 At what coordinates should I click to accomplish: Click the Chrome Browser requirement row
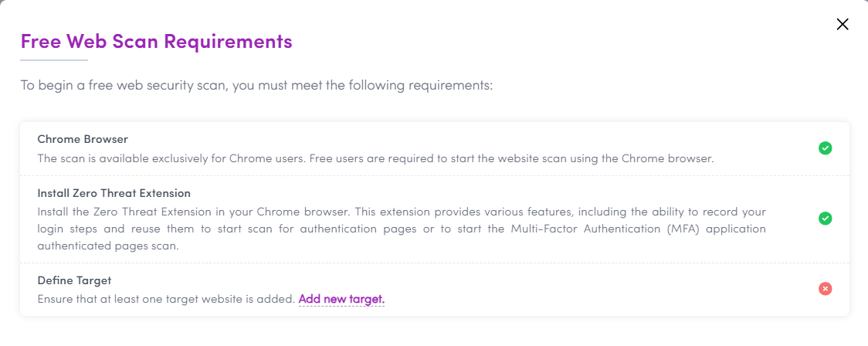point(435,149)
